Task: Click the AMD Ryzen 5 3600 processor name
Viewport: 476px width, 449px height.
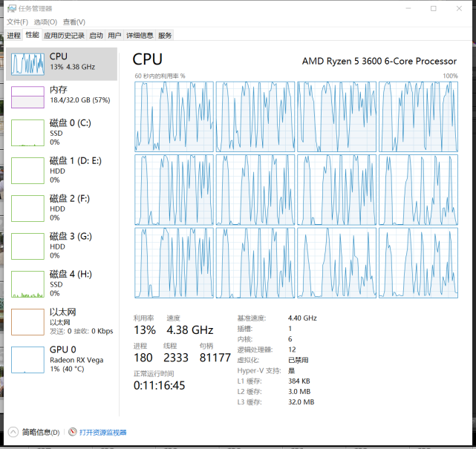Action: [x=379, y=61]
